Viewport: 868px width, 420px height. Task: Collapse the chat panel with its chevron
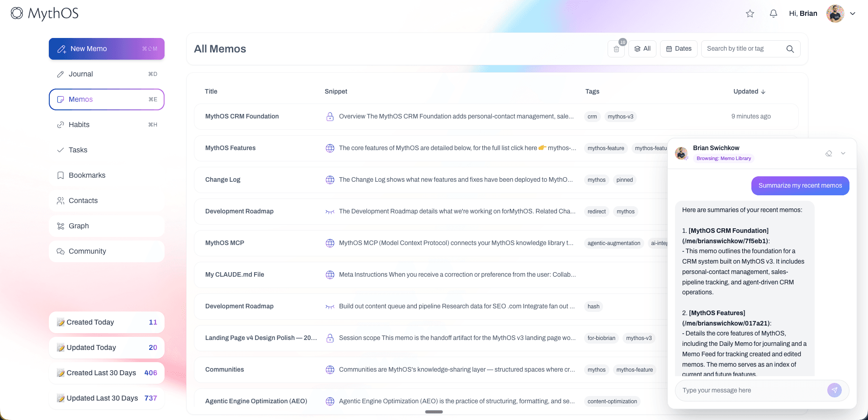(x=843, y=153)
